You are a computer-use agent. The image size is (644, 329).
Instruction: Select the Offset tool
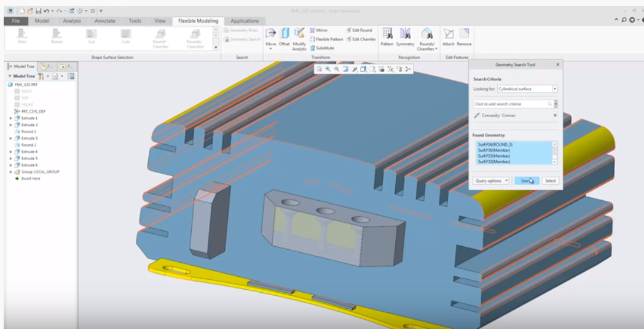[x=285, y=35]
